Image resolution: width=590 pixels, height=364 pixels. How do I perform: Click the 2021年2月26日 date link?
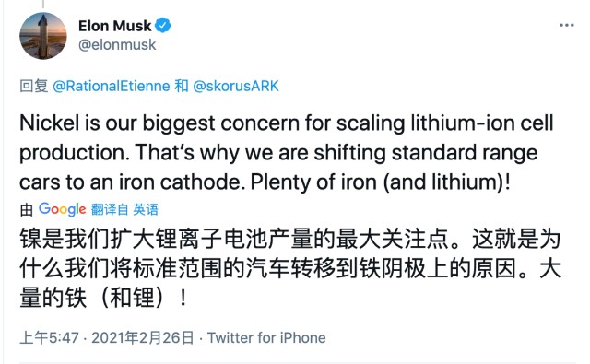143,337
